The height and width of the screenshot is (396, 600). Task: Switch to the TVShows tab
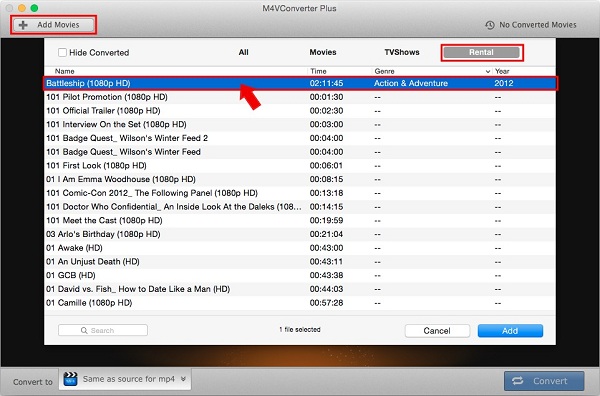click(x=402, y=52)
